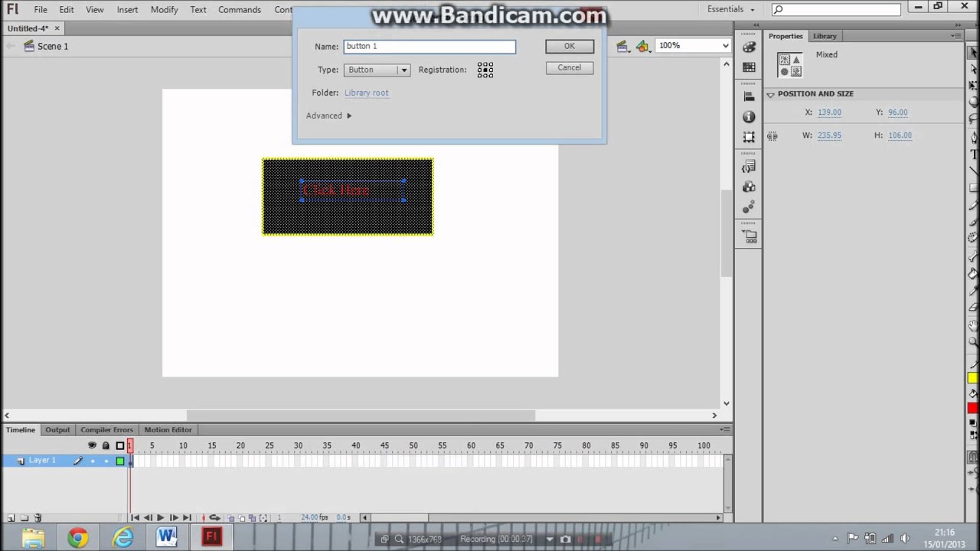Screen dimensions: 980x551
Task: Enable Edit Multiple Frames
Action: [253, 518]
